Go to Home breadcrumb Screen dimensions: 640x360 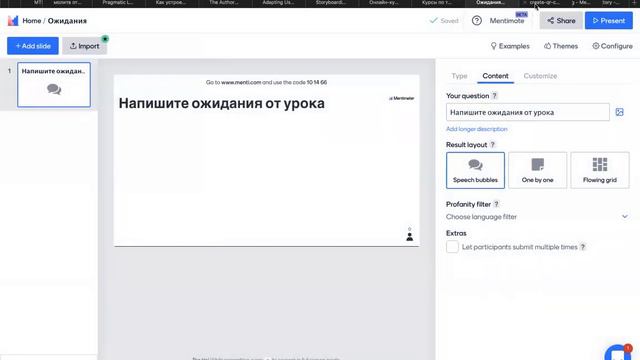pyautogui.click(x=32, y=21)
